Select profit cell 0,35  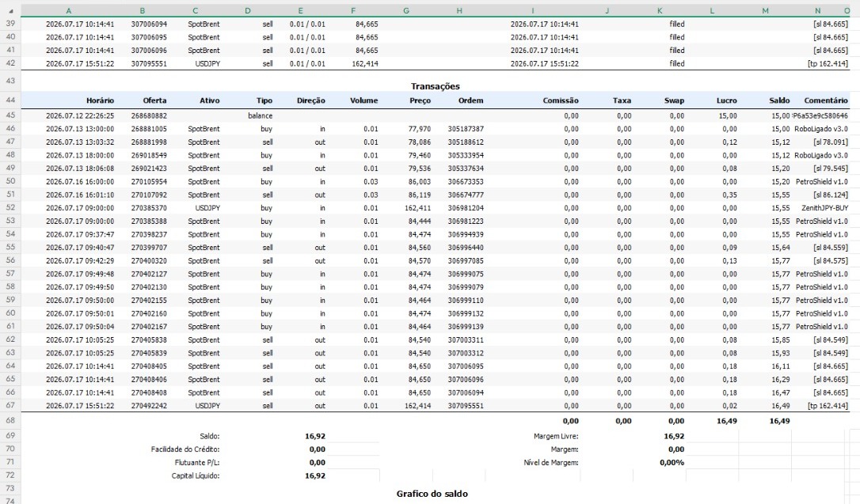pos(729,195)
